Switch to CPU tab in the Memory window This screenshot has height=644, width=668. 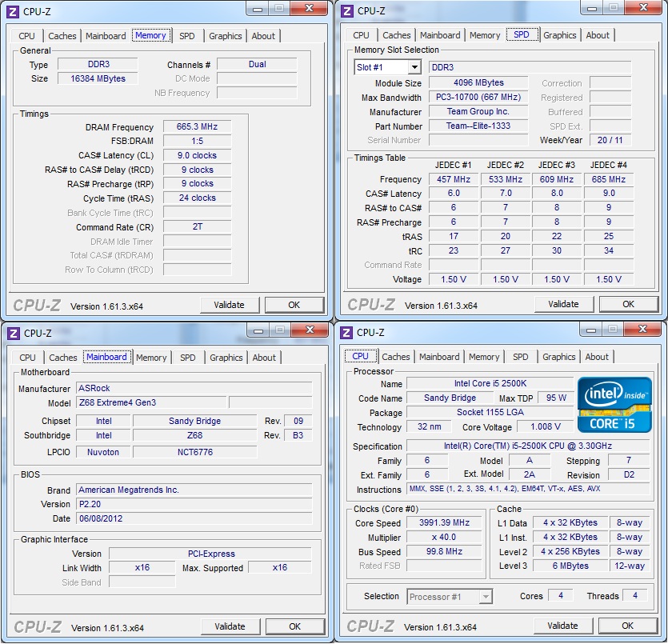(27, 36)
